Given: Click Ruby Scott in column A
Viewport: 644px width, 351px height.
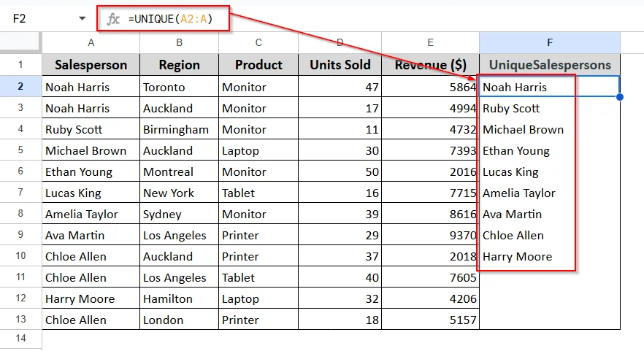Looking at the screenshot, I should pos(91,129).
